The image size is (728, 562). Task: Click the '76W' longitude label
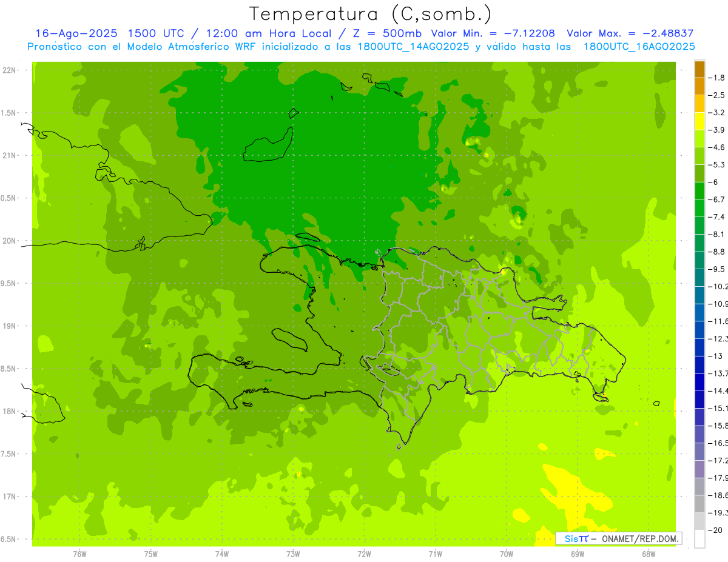79,554
